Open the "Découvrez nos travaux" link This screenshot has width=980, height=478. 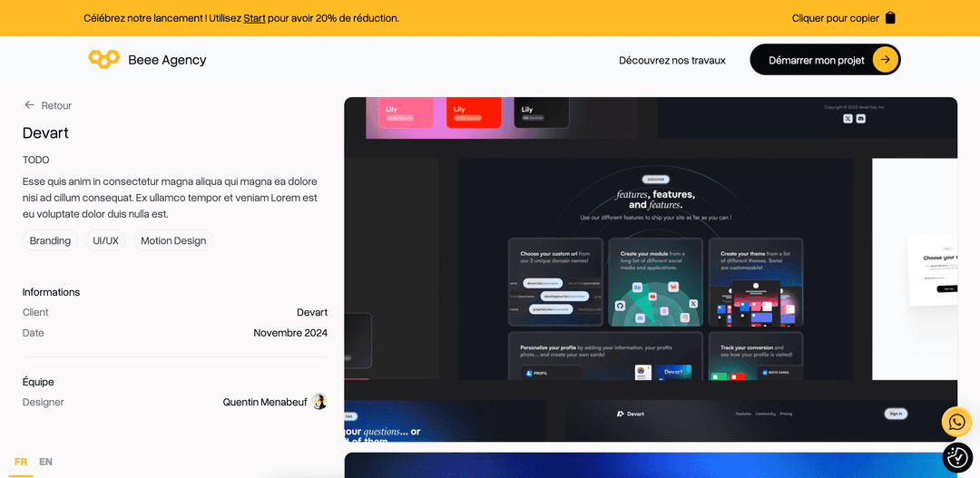671,60
